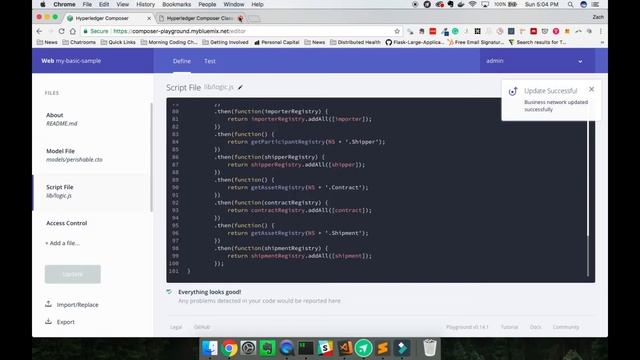
Task: Open the Morning Coding bookmarks folder
Action: tap(169, 42)
